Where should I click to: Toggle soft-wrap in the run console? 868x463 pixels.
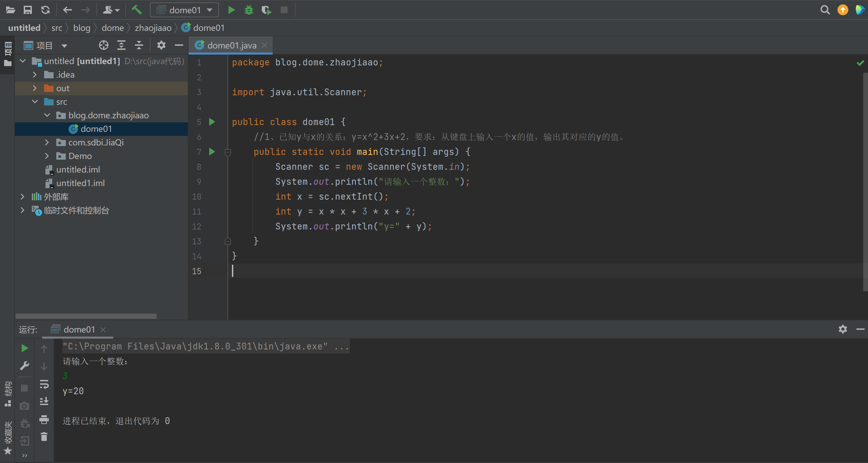point(44,384)
